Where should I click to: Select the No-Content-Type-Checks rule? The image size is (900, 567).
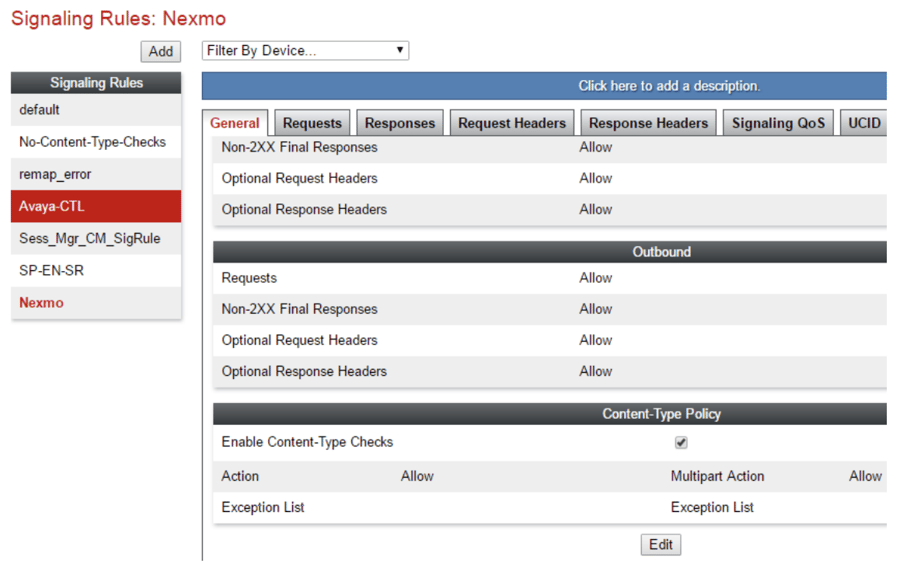coord(96,142)
